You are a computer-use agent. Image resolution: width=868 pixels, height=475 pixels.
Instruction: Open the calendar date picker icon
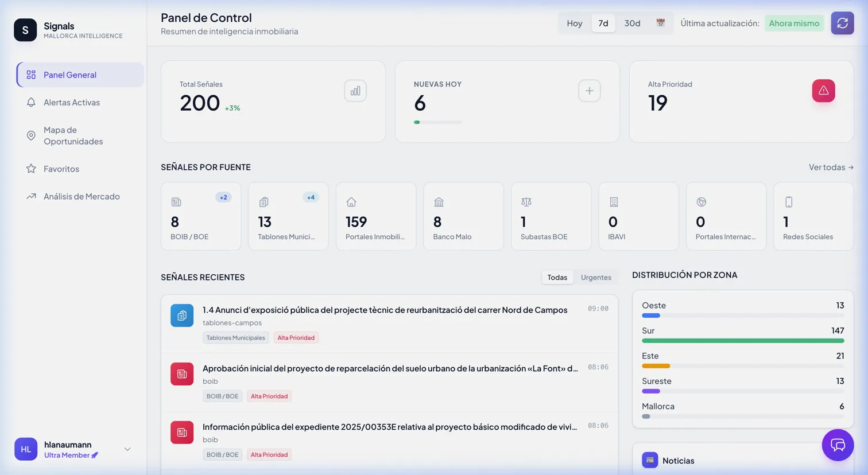660,23
